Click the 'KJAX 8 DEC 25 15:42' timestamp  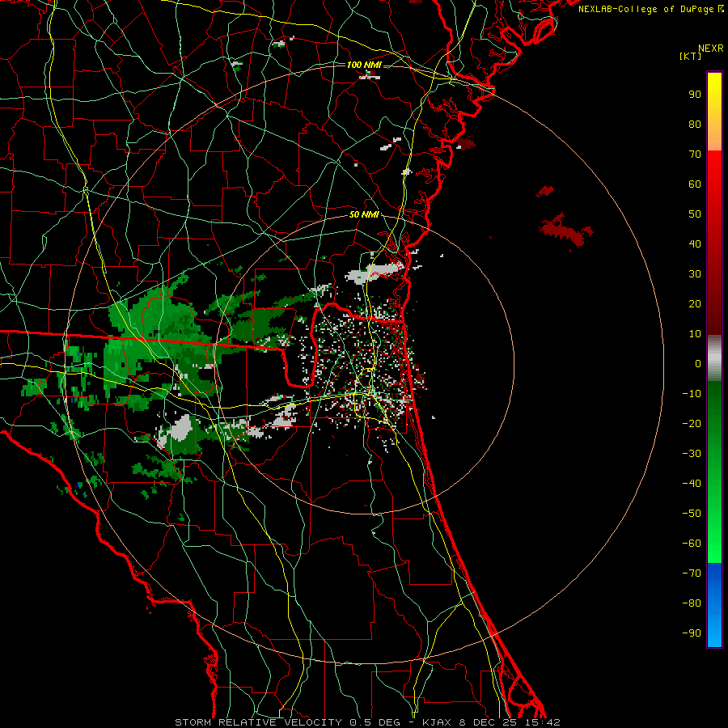pos(491,722)
